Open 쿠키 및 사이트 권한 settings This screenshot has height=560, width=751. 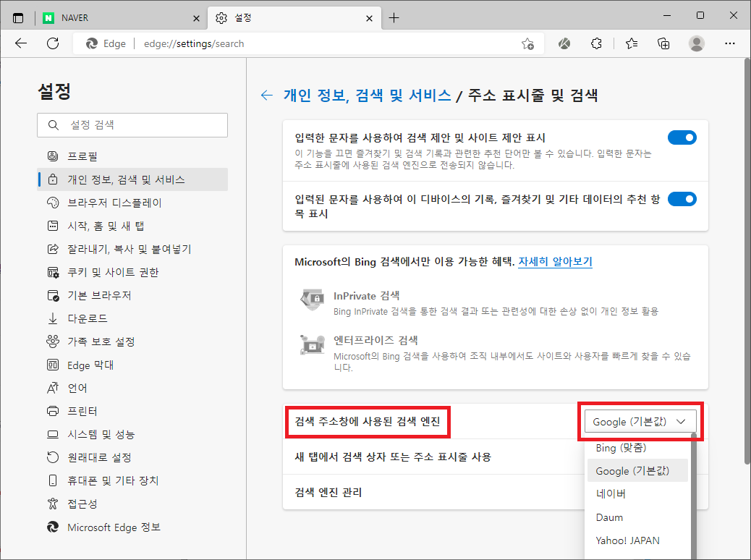click(132, 272)
